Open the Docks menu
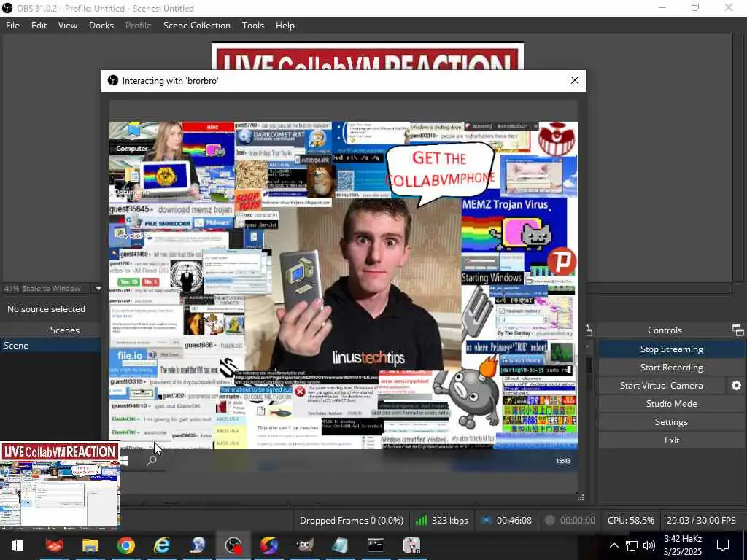 coord(101,26)
